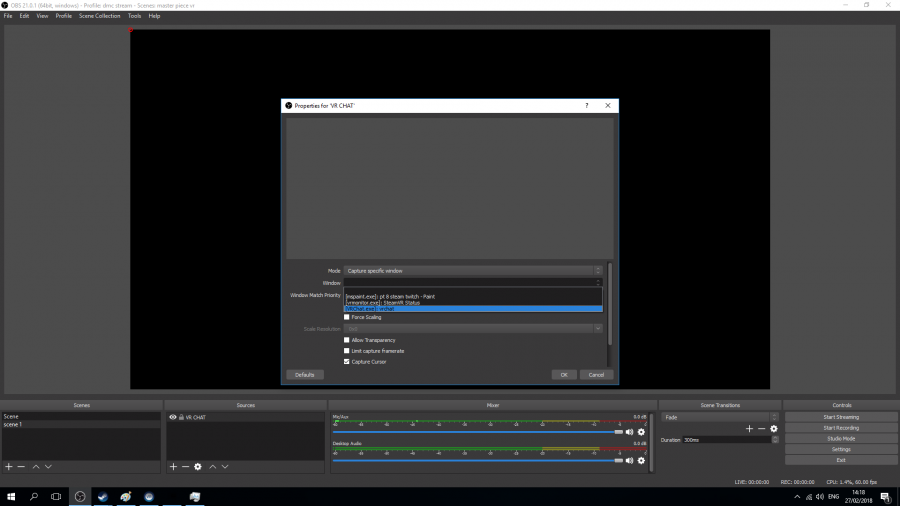Reset properties with Defaults button
This screenshot has height=506, width=900.
[x=305, y=375]
